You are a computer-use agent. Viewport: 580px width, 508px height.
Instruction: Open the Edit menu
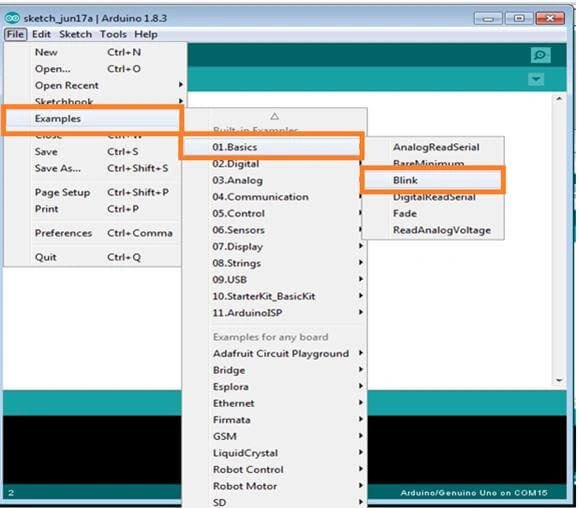coord(41,34)
